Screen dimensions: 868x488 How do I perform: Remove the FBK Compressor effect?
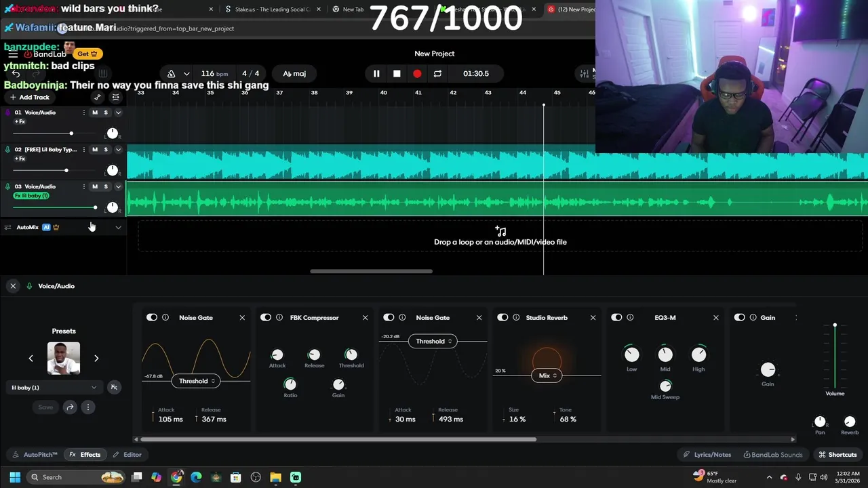[x=365, y=317]
